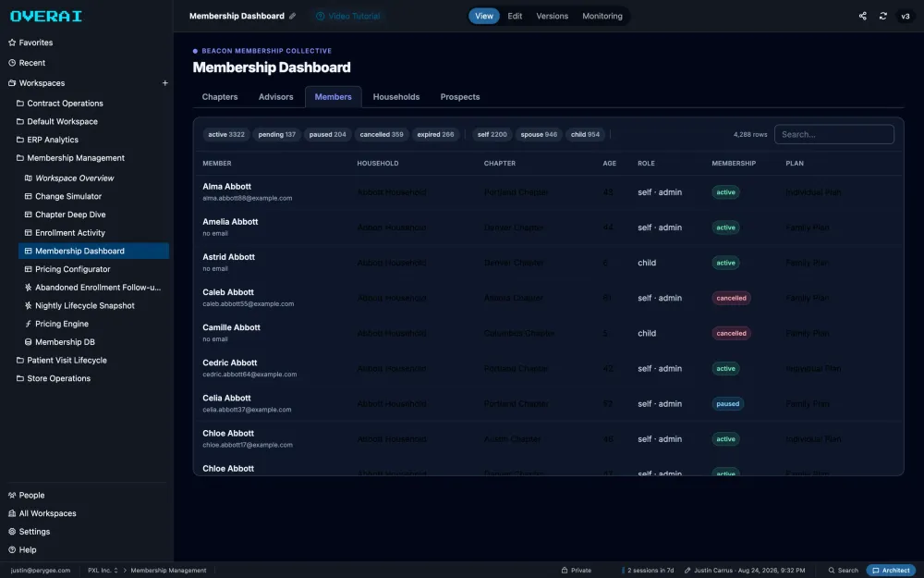Open Abandoned Enrollment Follow-up workflow
The width and height of the screenshot is (924, 578).
[x=92, y=288]
